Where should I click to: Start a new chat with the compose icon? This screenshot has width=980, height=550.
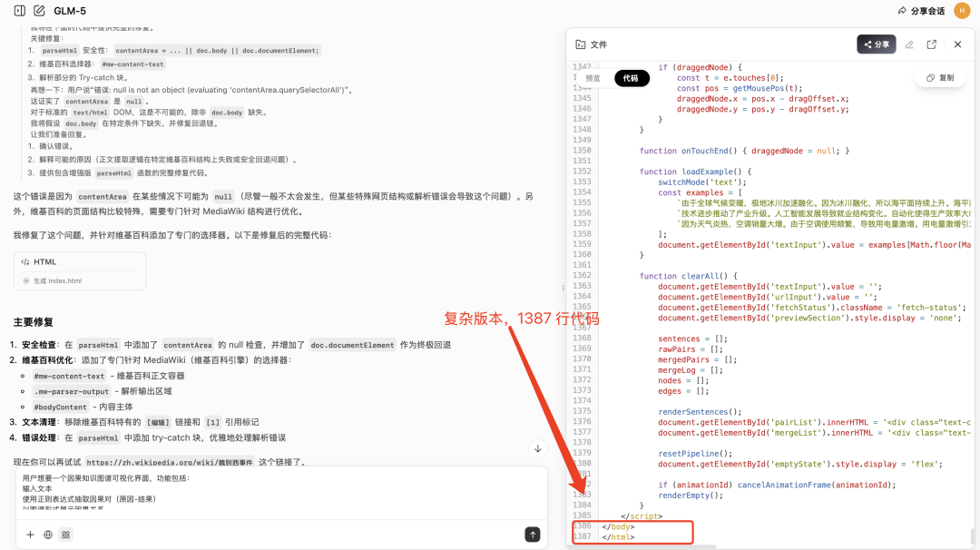pos(39,11)
